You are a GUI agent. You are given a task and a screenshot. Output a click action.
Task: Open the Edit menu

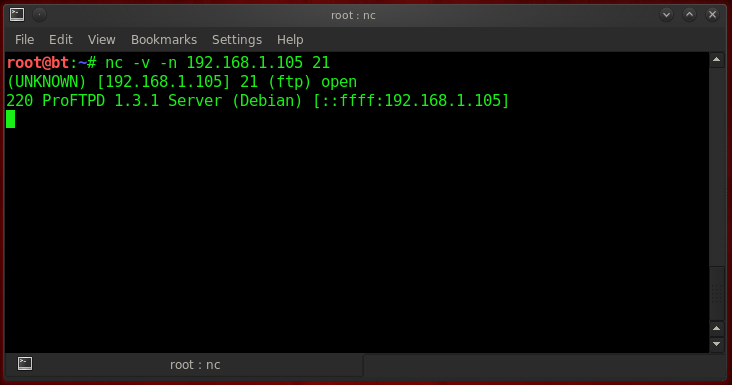pos(61,40)
